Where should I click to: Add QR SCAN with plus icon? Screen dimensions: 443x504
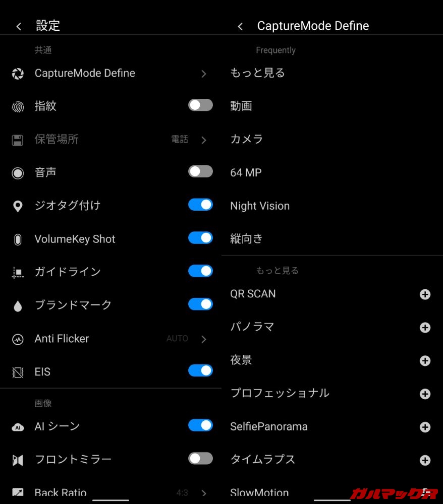tap(425, 294)
